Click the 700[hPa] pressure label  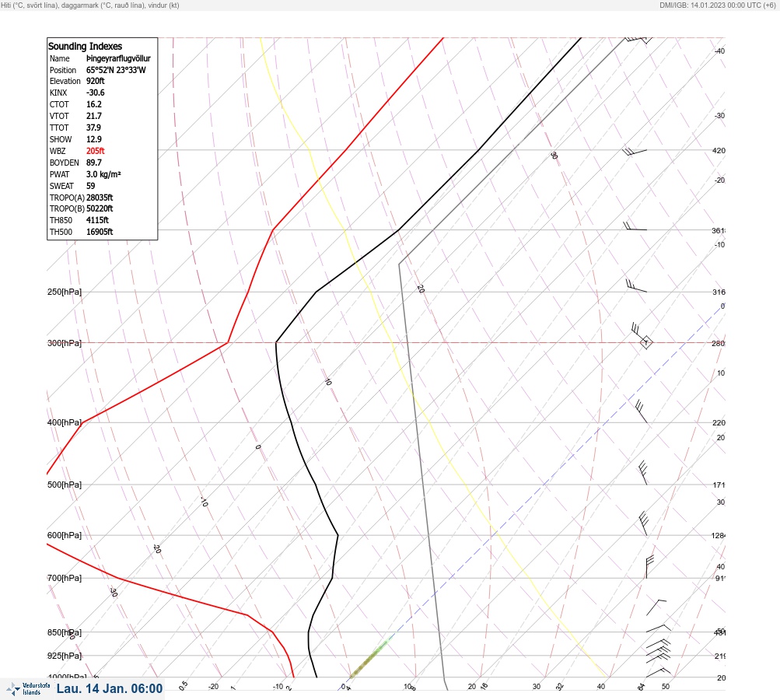click(65, 578)
